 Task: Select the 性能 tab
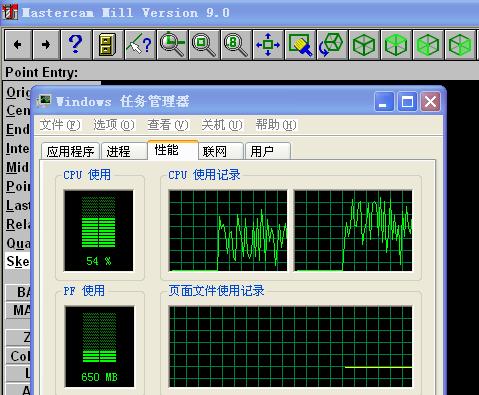173,150
